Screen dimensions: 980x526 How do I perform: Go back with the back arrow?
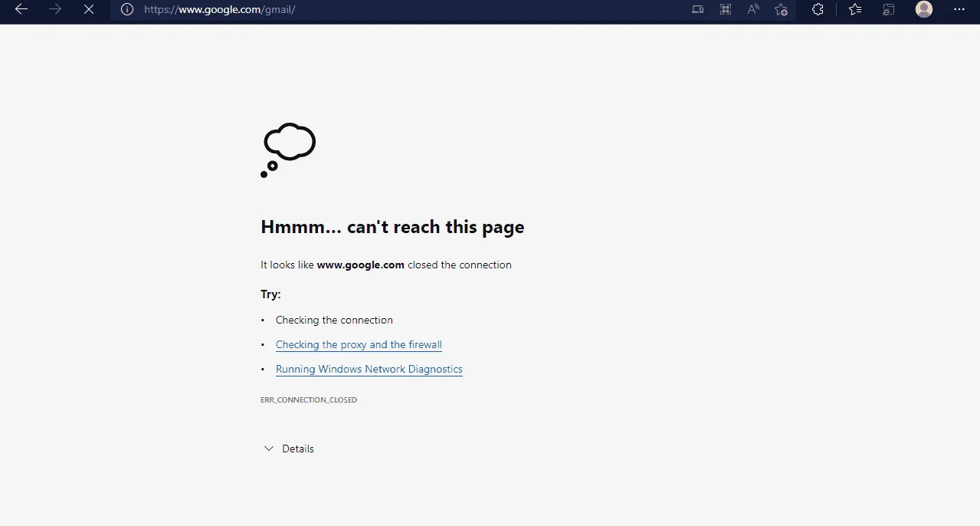point(21,9)
